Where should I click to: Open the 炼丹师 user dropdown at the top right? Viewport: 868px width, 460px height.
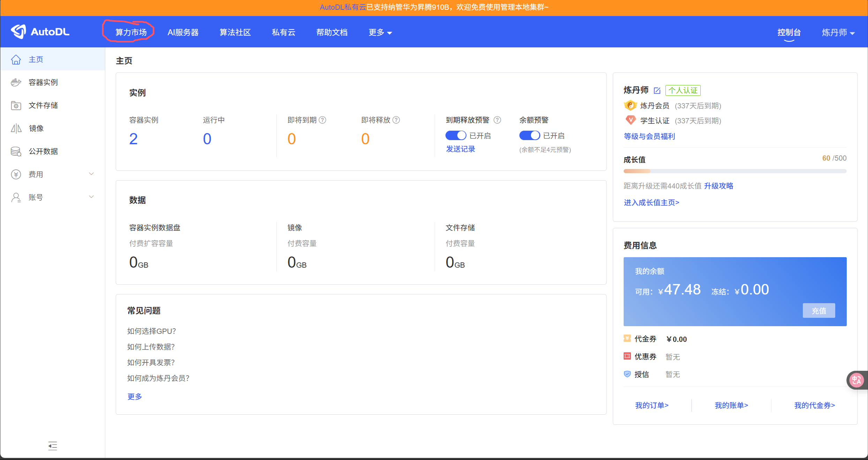838,33
